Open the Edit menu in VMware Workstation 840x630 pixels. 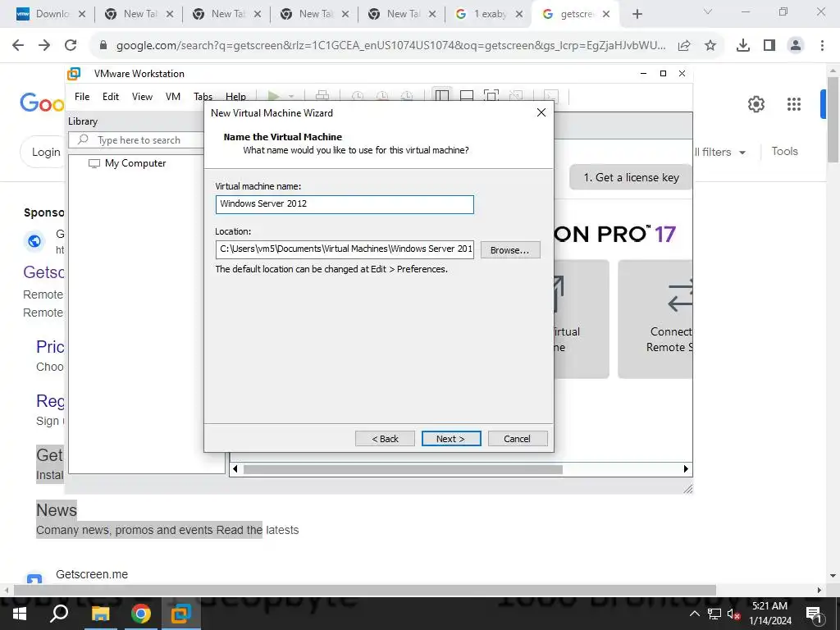[111, 97]
